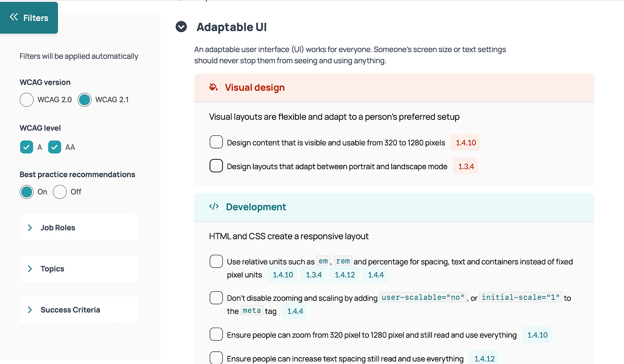Click the Visual design heading text
Viewport: 624px width, 364px height.
click(255, 87)
